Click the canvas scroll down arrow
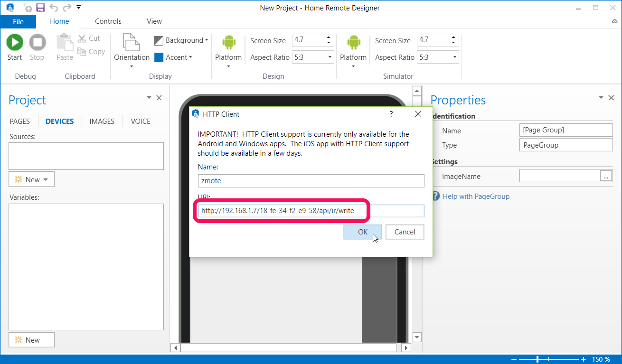This screenshot has height=364, width=622. tap(417, 337)
